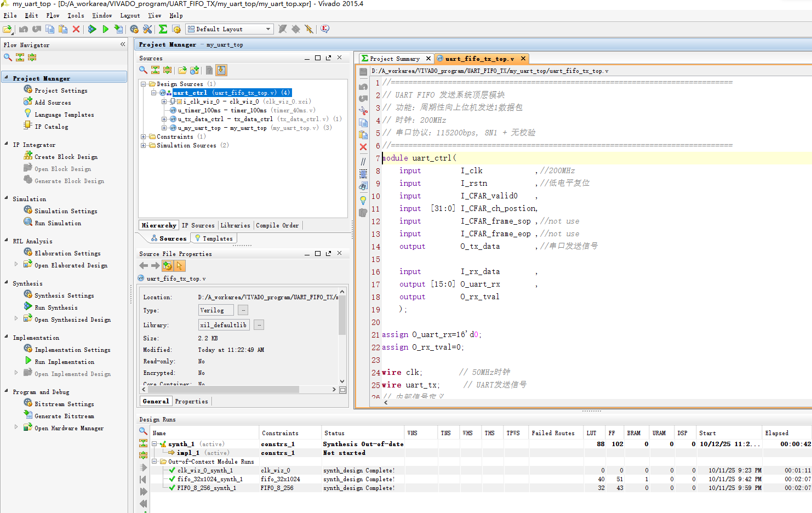Open Project icon in main toolbar

(x=8, y=29)
